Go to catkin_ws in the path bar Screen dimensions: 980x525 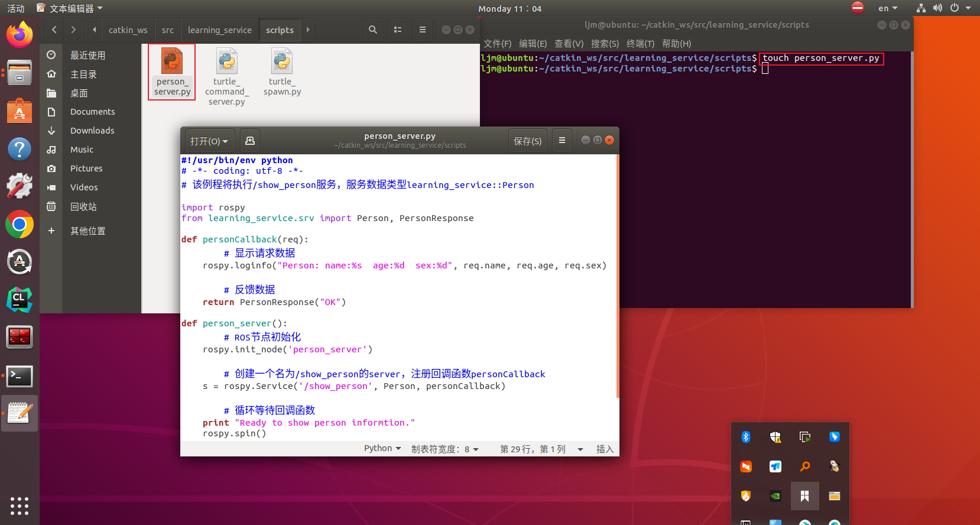coord(128,30)
